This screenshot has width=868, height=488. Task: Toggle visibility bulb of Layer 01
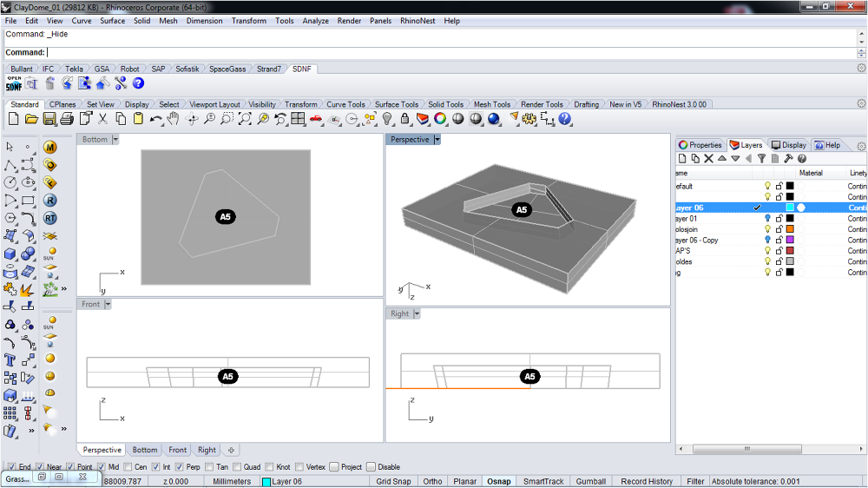point(767,219)
